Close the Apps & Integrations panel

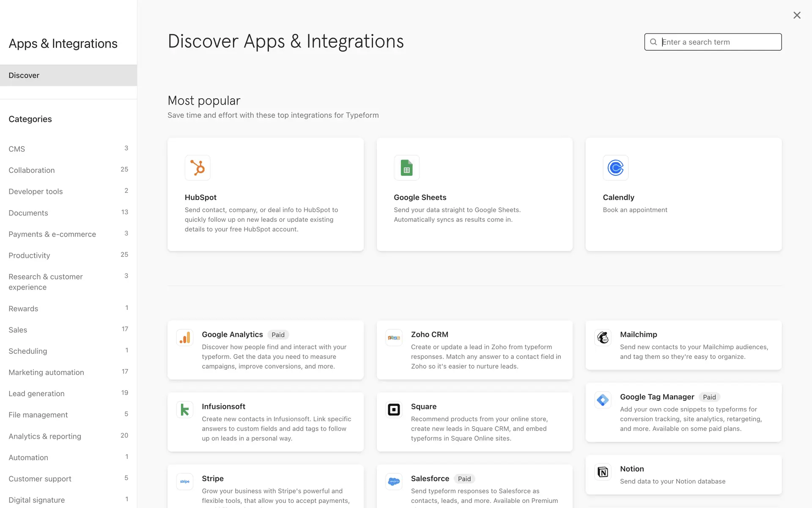(797, 15)
